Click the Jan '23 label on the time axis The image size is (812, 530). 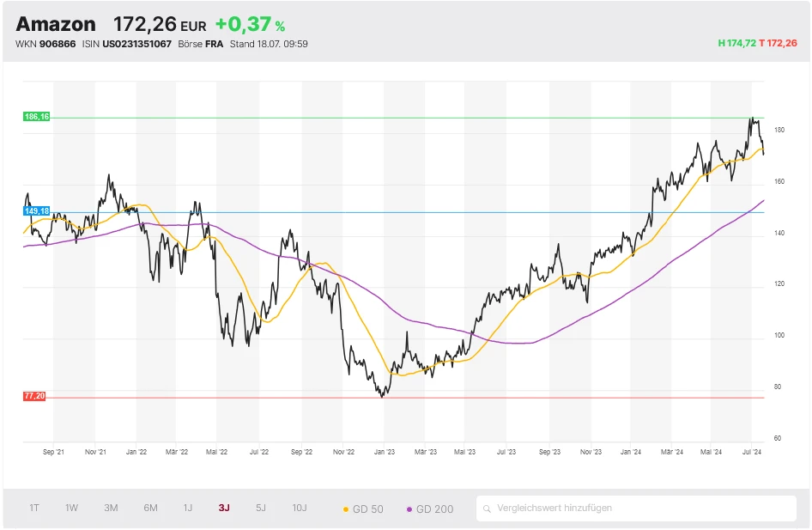[x=385, y=451]
